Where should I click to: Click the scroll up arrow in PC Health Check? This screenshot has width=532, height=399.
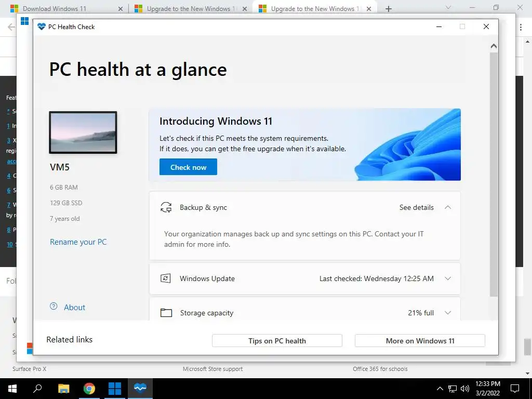click(x=494, y=46)
